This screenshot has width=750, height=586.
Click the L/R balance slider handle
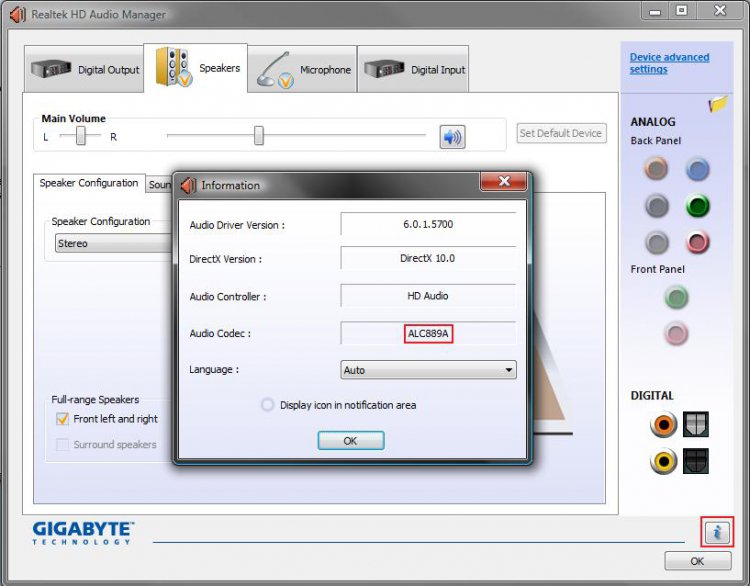coord(81,135)
